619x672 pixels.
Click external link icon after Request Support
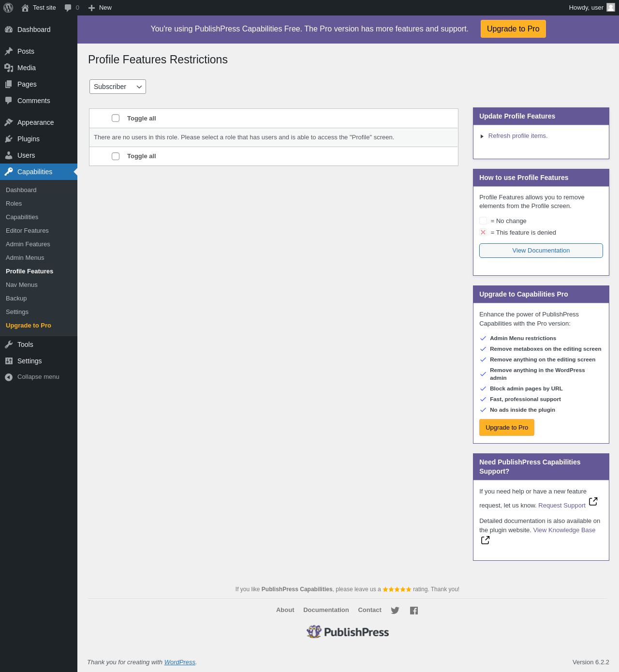(x=593, y=501)
